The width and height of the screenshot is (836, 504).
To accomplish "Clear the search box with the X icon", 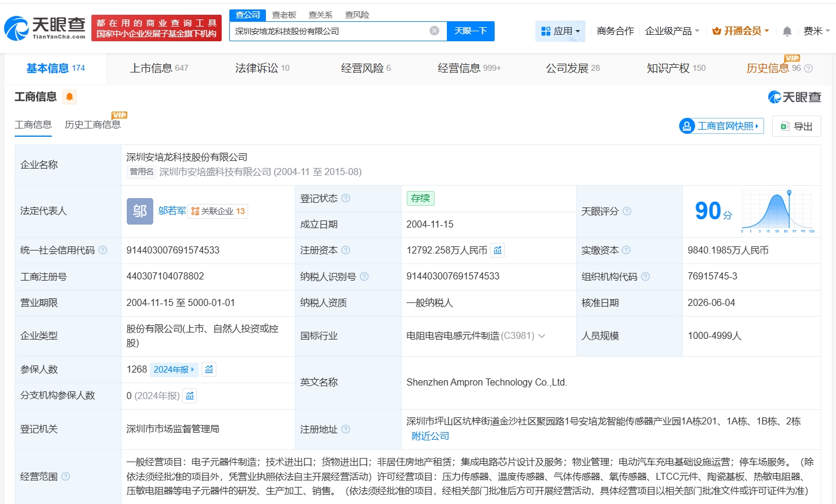I will [435, 31].
